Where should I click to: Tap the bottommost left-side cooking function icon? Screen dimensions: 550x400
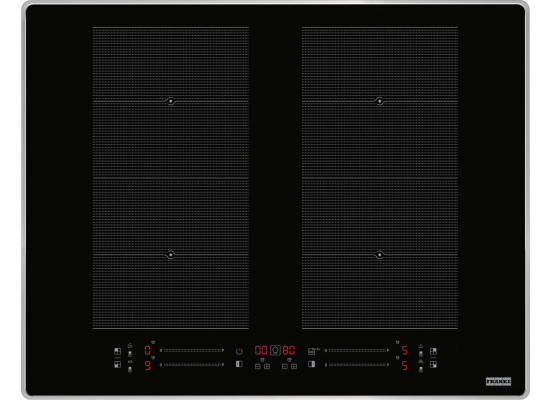(130, 369)
